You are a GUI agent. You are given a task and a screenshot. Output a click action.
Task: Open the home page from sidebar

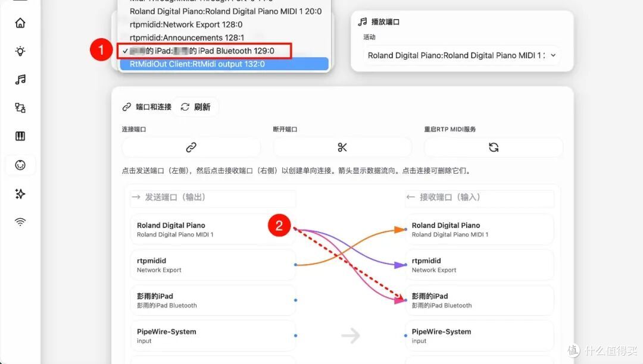20,23
